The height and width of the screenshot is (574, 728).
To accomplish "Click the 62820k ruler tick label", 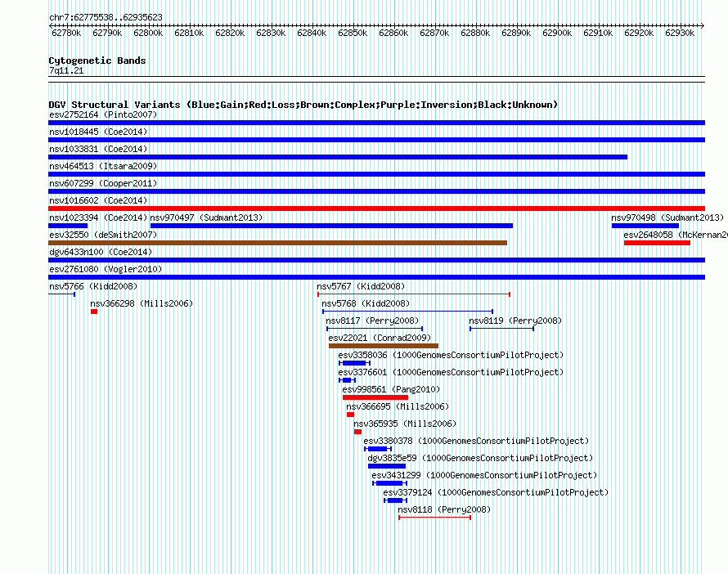I will pyautogui.click(x=230, y=33).
